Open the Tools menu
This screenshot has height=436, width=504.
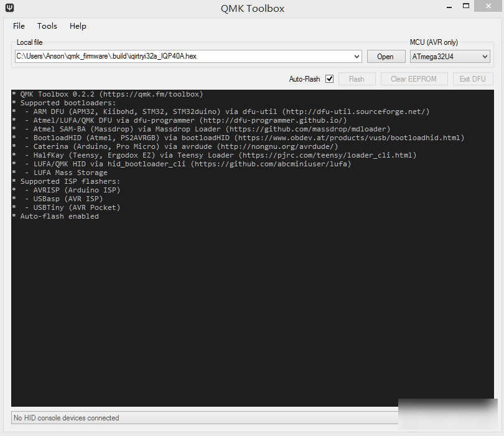[47, 26]
